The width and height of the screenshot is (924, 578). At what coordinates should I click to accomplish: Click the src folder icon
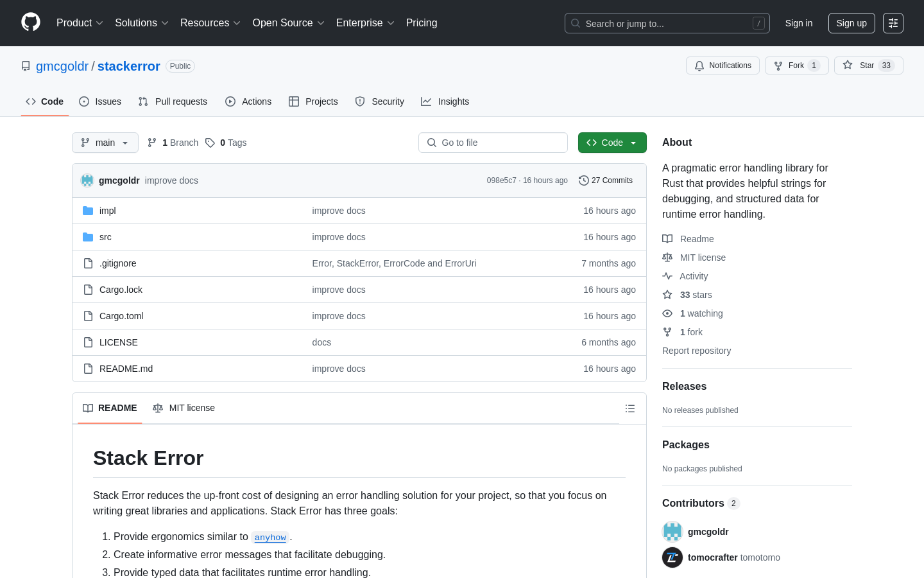tap(88, 237)
